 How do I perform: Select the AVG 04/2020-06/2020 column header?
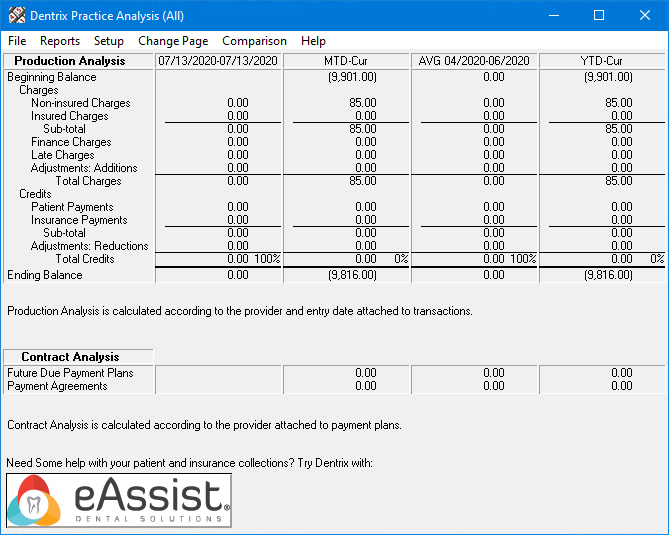point(474,62)
